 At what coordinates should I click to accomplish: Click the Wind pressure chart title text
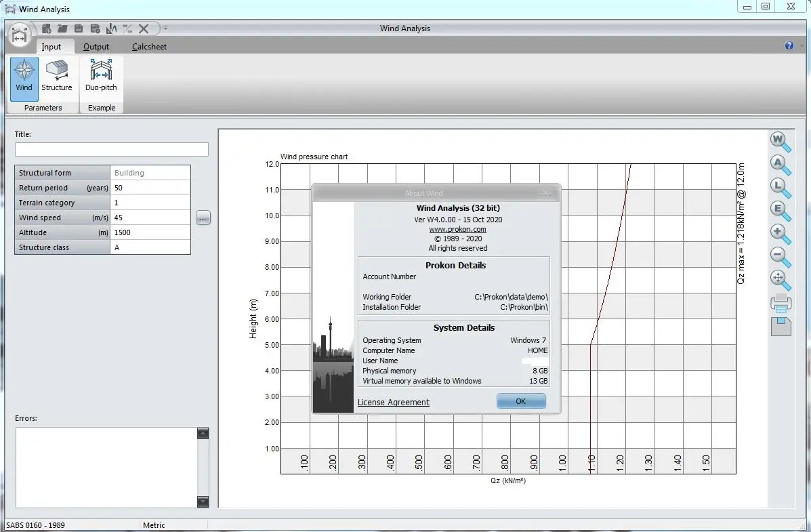click(314, 157)
